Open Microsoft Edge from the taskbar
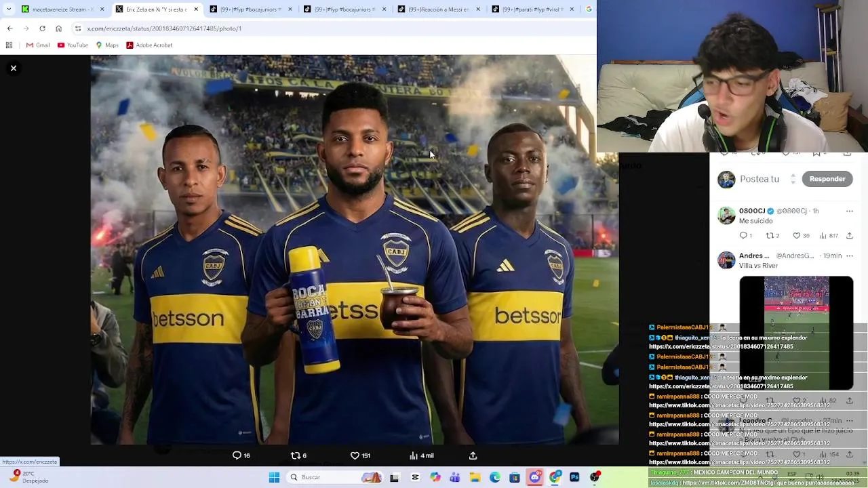This screenshot has height=488, width=868. (x=495, y=477)
